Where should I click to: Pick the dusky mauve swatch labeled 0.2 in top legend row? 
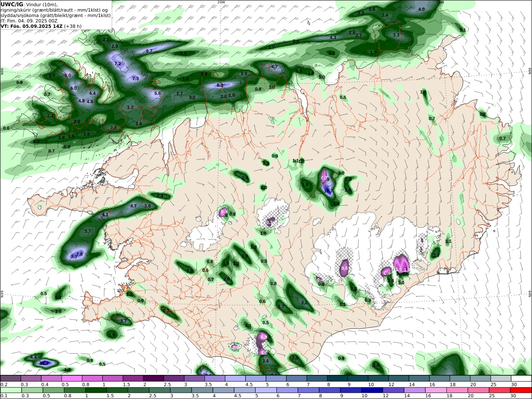(x=10, y=379)
